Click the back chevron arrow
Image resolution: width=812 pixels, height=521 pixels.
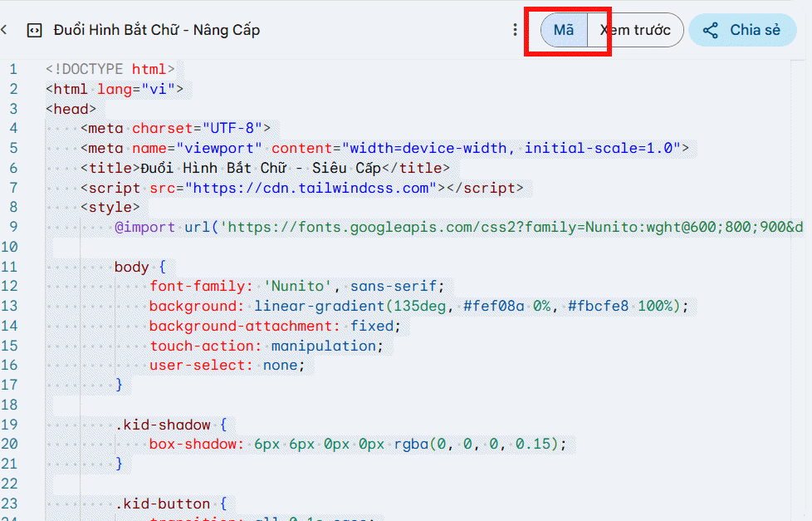tap(4, 30)
